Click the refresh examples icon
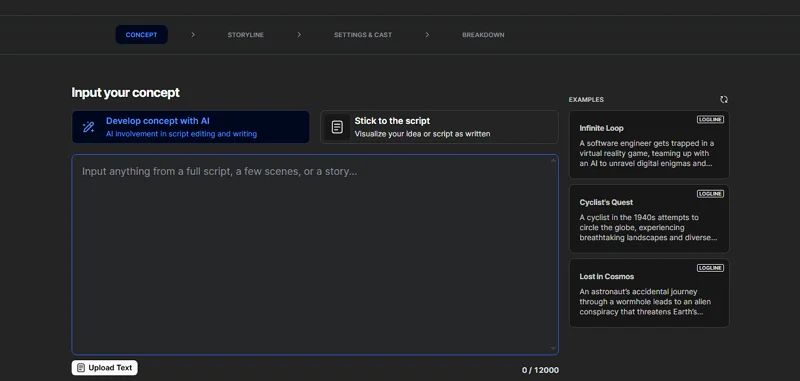The height and width of the screenshot is (381, 800). pos(723,99)
